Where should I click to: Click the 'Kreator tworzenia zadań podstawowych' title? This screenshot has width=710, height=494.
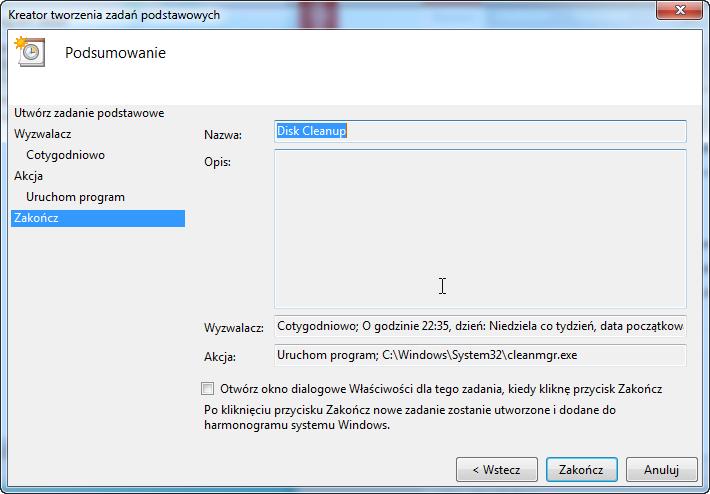click(x=114, y=15)
